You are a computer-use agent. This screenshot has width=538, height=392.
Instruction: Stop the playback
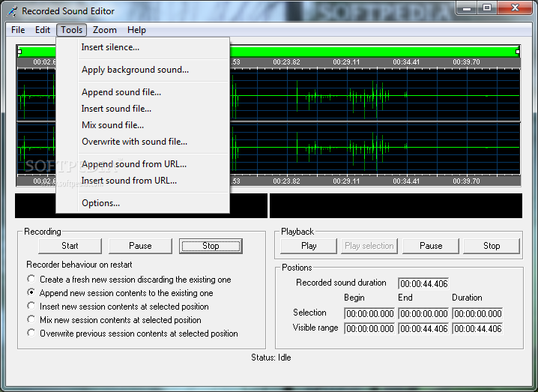pos(492,246)
